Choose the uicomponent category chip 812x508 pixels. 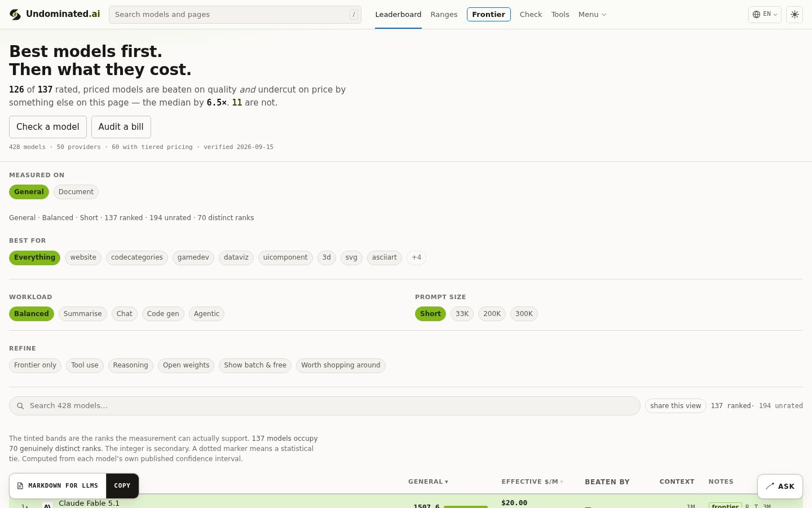285,257
